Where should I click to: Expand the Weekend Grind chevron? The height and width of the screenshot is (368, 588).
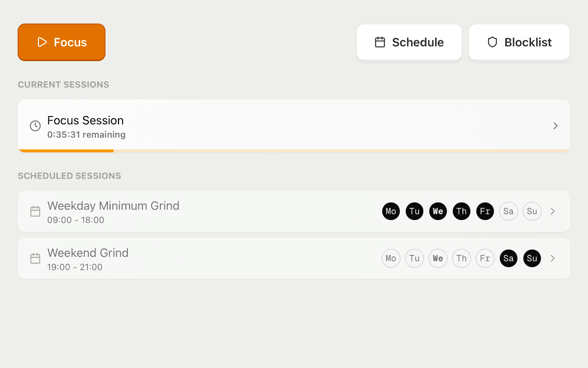(x=553, y=258)
